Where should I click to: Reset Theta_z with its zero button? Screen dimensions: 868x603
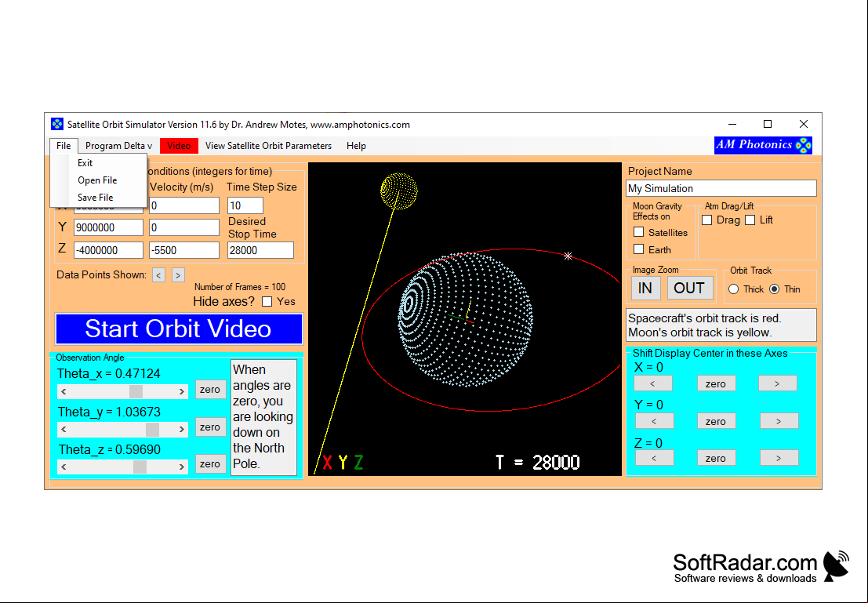210,464
